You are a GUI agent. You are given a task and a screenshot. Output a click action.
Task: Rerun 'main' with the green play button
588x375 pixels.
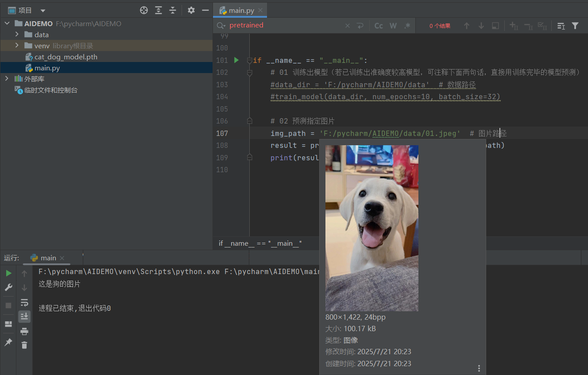pyautogui.click(x=8, y=273)
